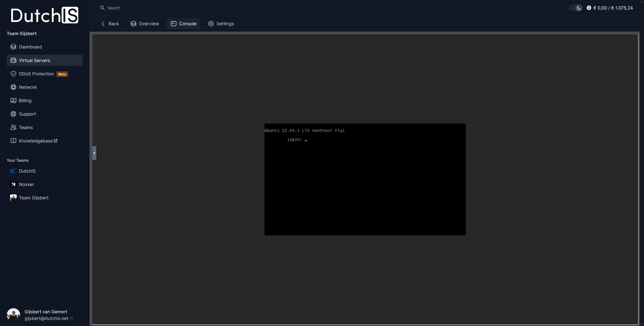Open the Billing section
644x326 pixels.
(45, 100)
